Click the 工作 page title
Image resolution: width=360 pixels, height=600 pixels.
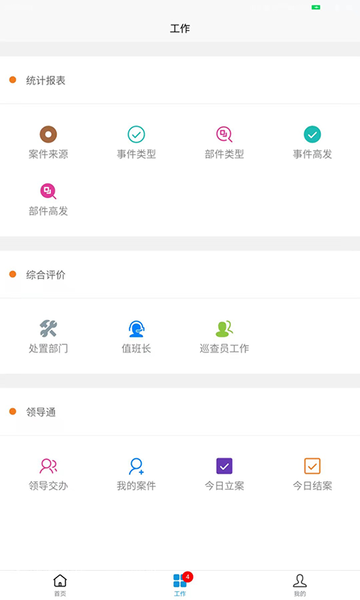(x=180, y=28)
